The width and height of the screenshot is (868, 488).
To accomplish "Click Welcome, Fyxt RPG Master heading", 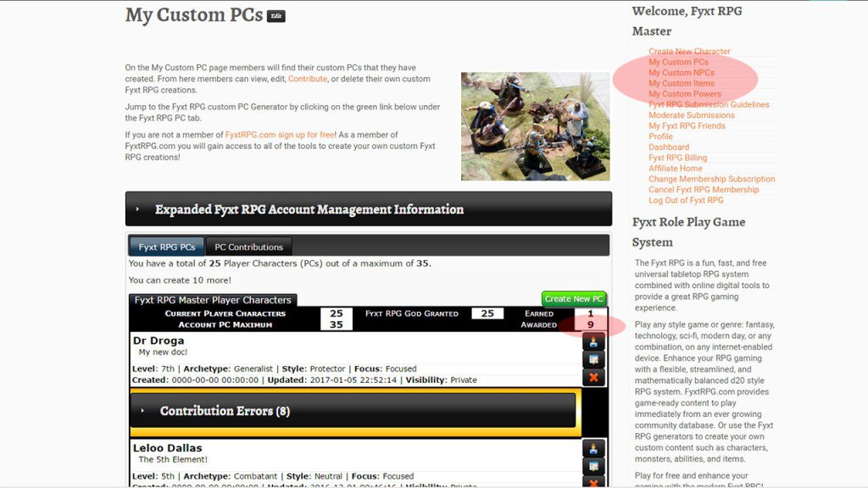I will [x=687, y=21].
